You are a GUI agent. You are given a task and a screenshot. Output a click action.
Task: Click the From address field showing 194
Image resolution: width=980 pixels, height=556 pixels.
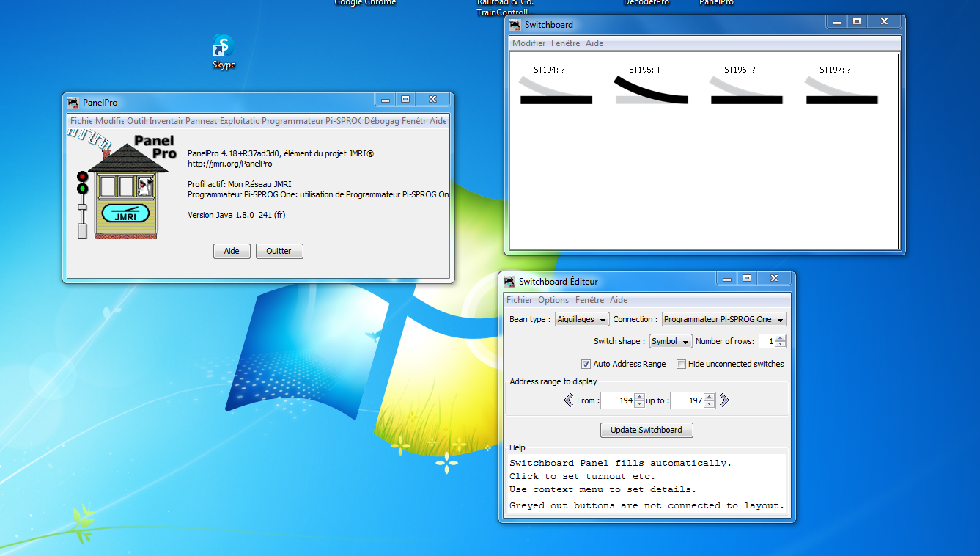617,400
